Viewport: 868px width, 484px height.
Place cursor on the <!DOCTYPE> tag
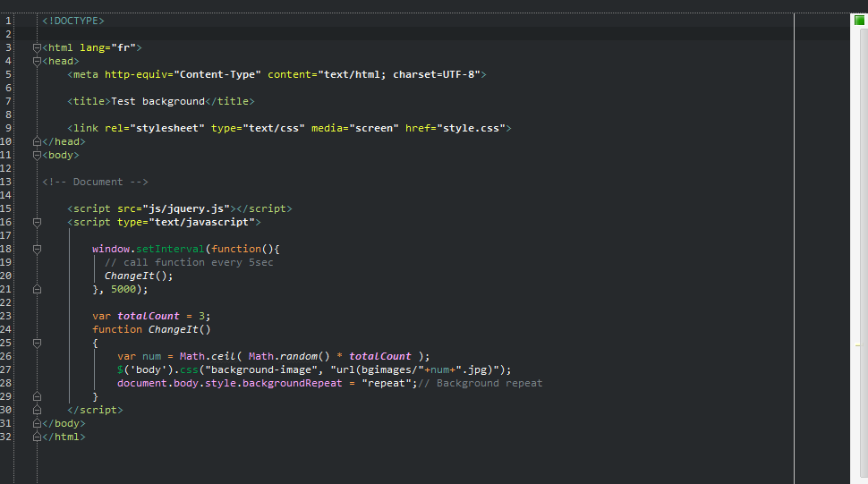coord(73,21)
